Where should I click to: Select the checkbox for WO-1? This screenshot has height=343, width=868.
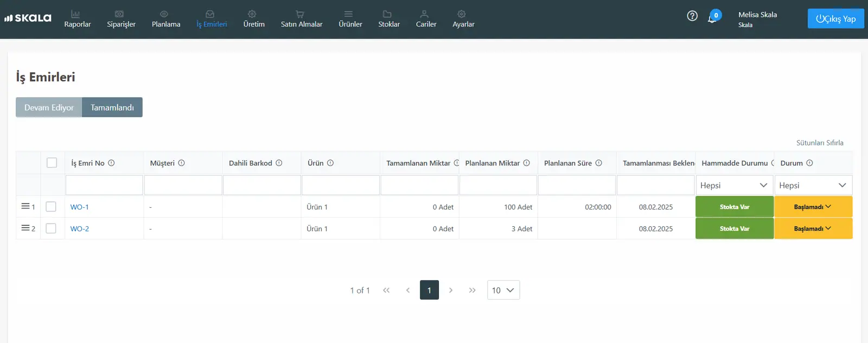click(51, 207)
